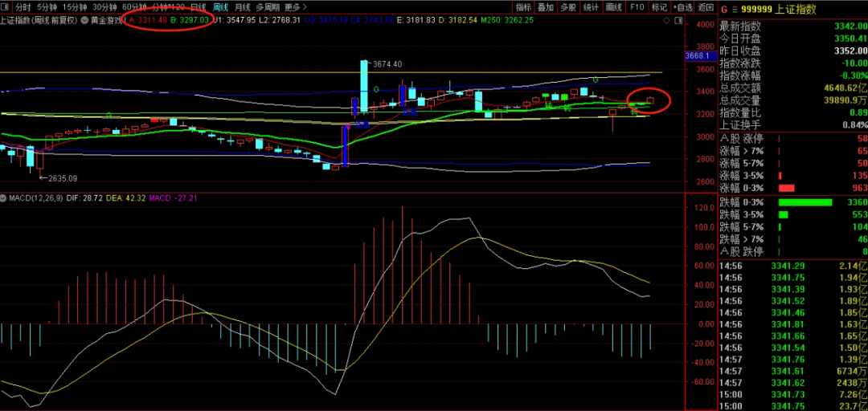
Task: Click the M250: 3262.25 value
Action: [507, 20]
